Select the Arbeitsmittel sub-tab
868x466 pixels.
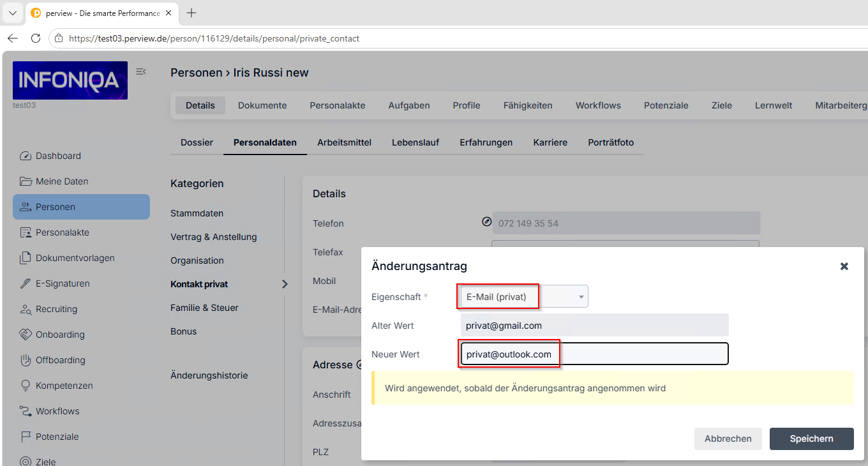click(x=344, y=142)
